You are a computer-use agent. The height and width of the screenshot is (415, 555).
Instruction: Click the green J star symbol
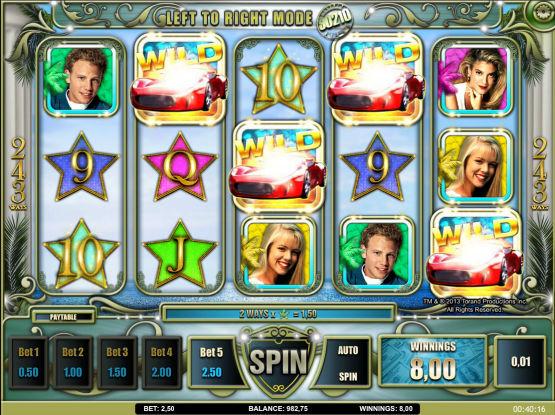tap(180, 254)
